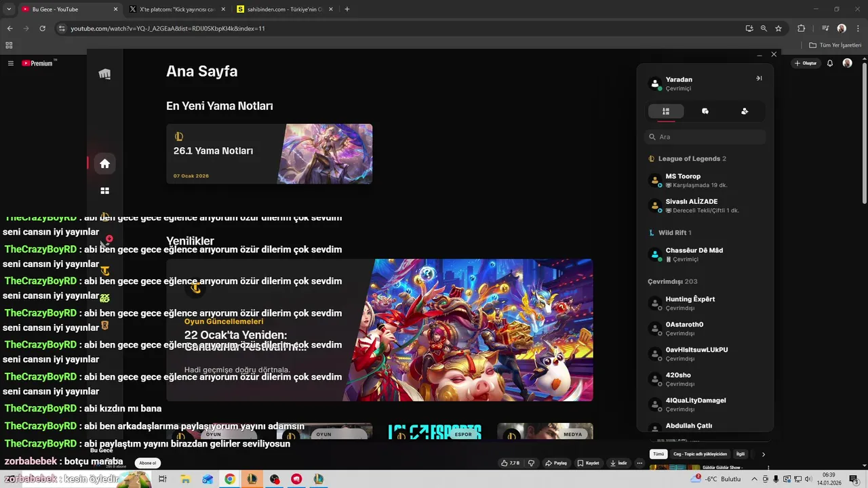Open the YouTube account avatar
The width and height of the screenshot is (868, 488).
pyautogui.click(x=848, y=63)
